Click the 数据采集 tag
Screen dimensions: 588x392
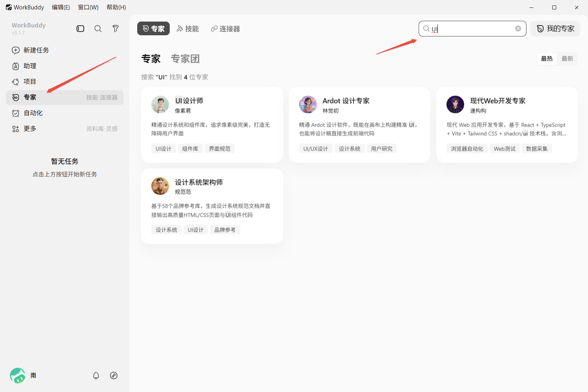coord(537,149)
